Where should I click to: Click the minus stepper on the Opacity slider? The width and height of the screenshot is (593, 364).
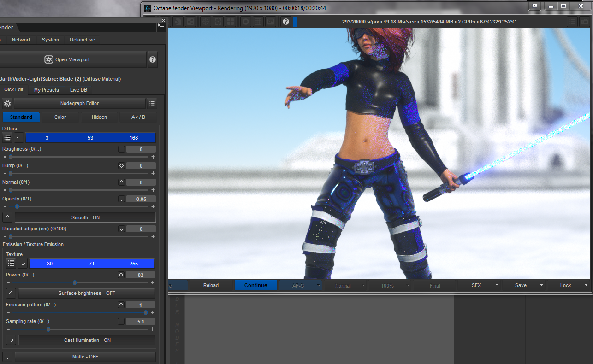(x=5, y=206)
